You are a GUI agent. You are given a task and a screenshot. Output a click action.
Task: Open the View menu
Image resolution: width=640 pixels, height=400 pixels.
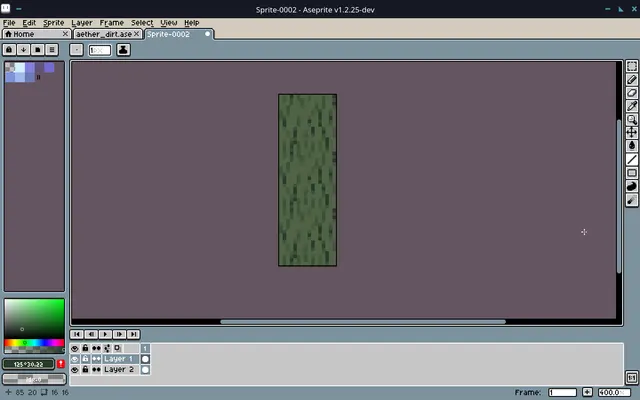pos(169,23)
